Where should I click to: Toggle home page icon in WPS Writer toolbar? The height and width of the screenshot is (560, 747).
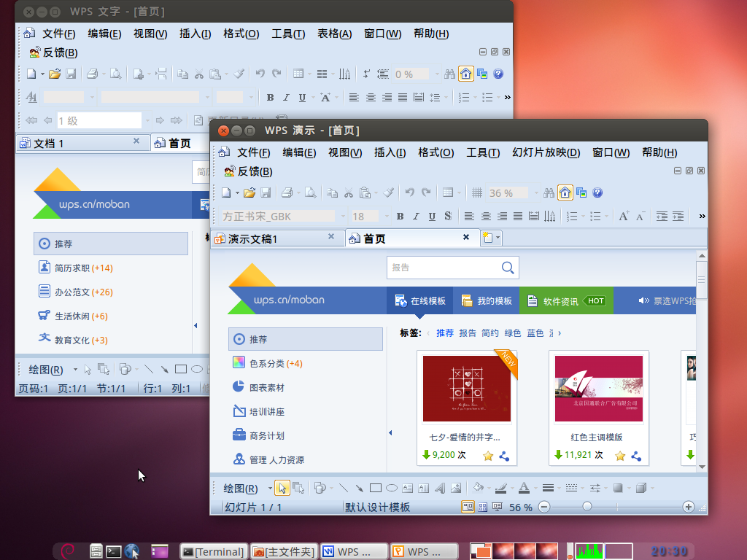coord(466,74)
